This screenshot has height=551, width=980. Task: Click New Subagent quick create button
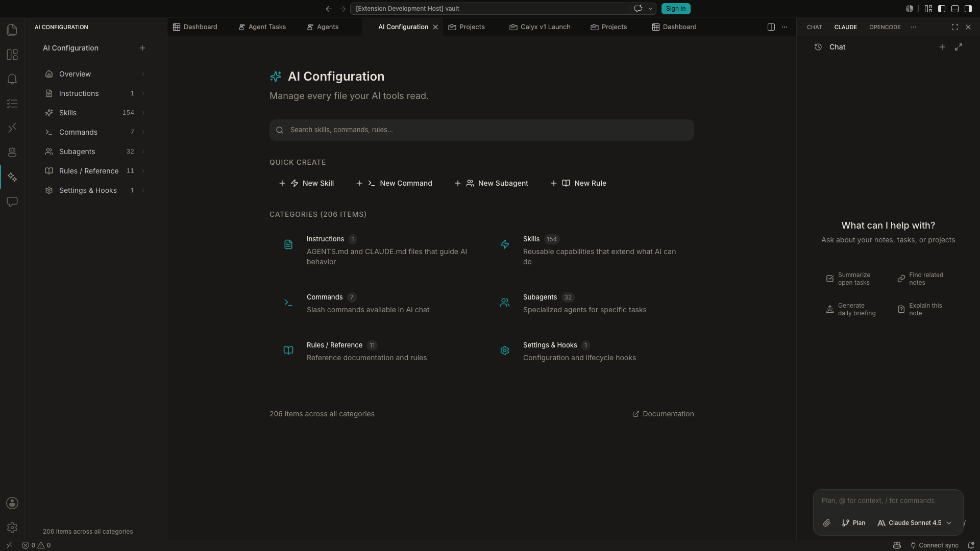pos(492,183)
